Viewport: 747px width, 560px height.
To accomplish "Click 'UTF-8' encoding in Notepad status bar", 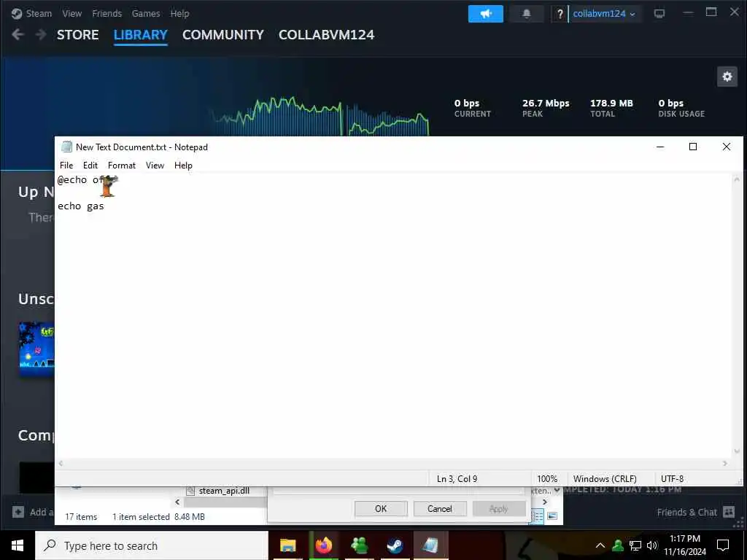I will (672, 478).
